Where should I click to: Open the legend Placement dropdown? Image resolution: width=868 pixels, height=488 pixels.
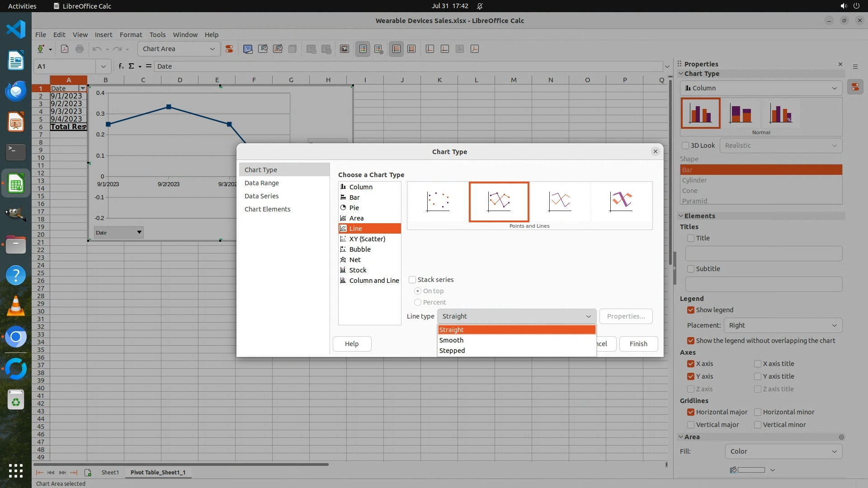click(x=783, y=325)
